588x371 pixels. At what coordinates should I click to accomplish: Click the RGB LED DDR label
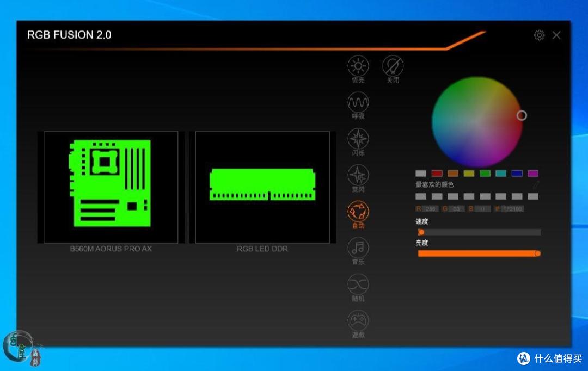click(262, 249)
